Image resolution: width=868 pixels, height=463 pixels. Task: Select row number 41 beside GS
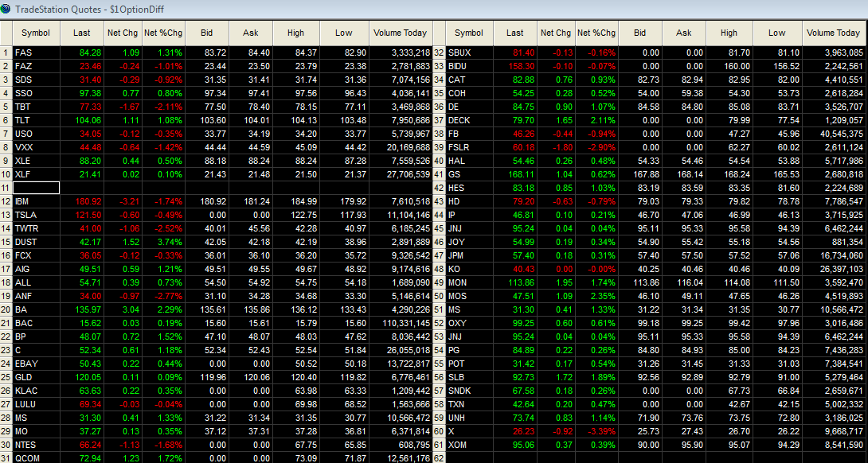(439, 175)
